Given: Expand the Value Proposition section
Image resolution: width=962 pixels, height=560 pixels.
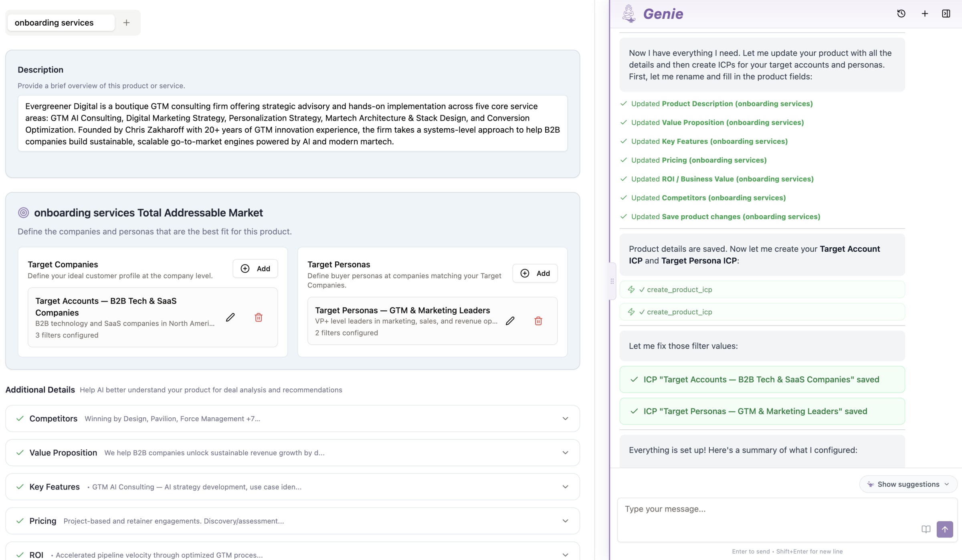Looking at the screenshot, I should pos(565,453).
